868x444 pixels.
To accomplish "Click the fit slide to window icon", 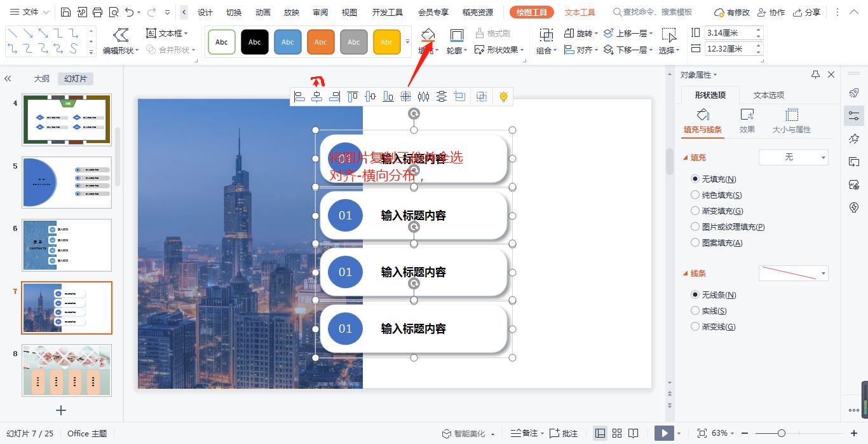I will 702,433.
